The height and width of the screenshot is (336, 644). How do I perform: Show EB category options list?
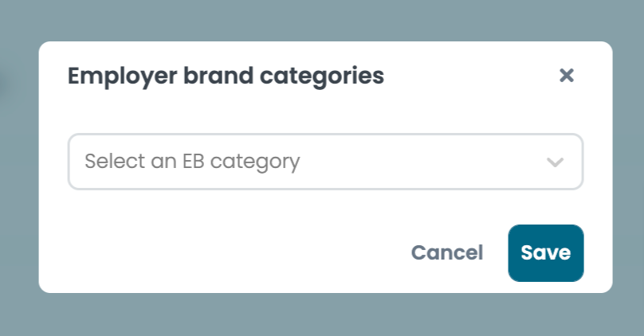click(x=325, y=162)
